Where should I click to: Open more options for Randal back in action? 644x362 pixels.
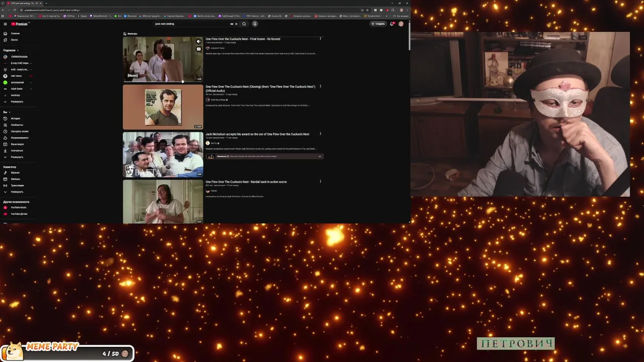320,182
